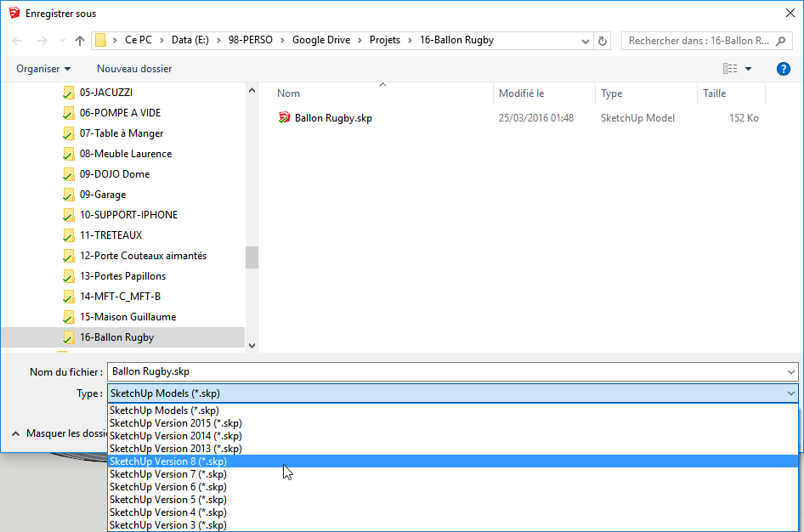This screenshot has width=804, height=532.
Task: Select the 05-JACUZZI folder
Action: (105, 93)
